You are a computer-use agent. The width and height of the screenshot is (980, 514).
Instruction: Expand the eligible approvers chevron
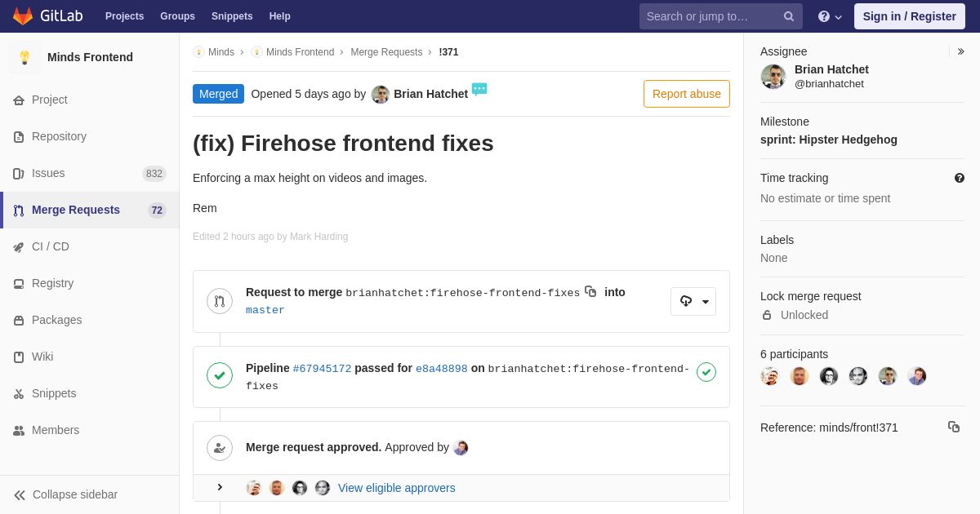(x=220, y=487)
